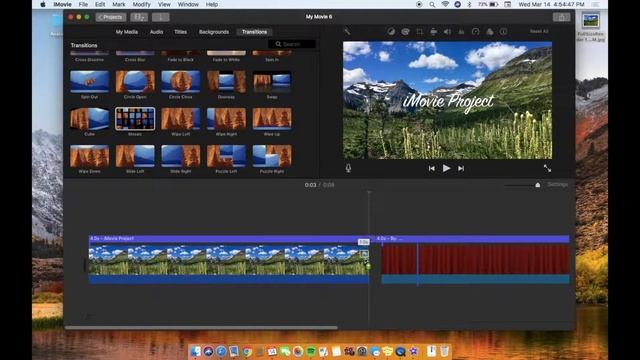Open the color correction palette tool
This screenshot has width=640, height=360.
click(x=405, y=31)
